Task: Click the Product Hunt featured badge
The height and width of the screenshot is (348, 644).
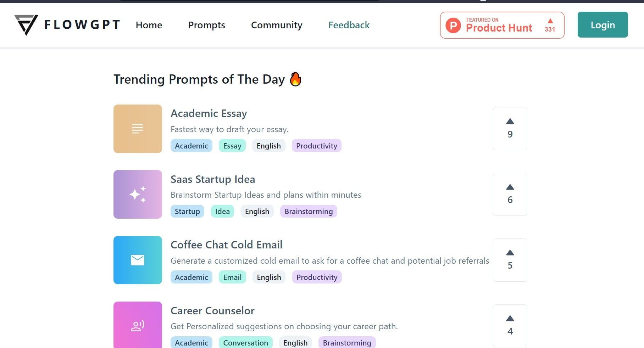Action: pos(502,25)
